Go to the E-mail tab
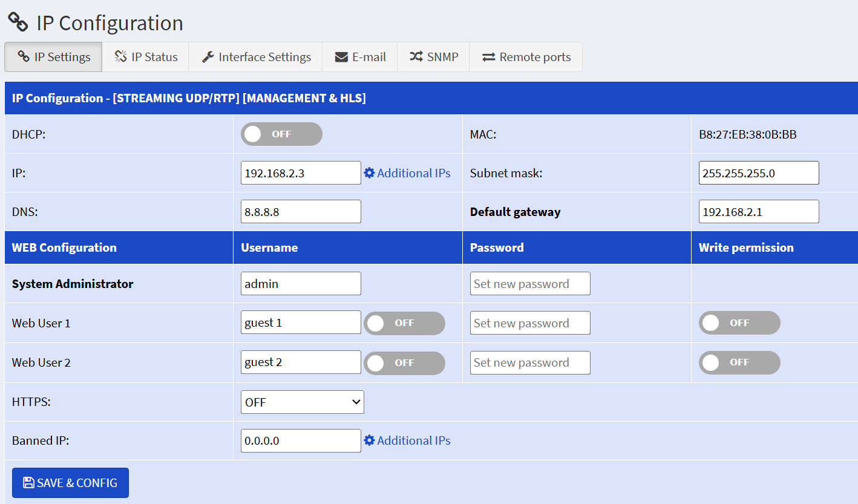858x504 pixels. pyautogui.click(x=360, y=57)
